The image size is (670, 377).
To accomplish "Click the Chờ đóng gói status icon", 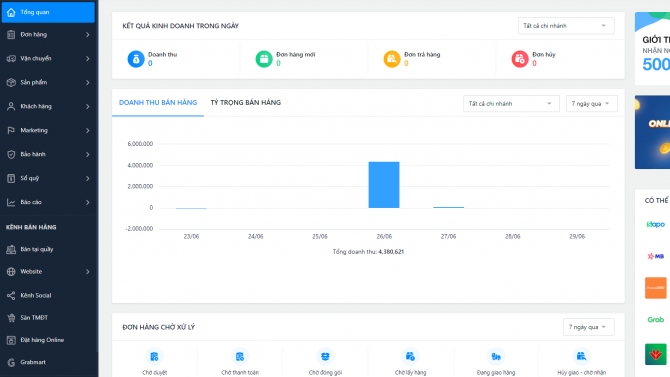I will (x=325, y=356).
